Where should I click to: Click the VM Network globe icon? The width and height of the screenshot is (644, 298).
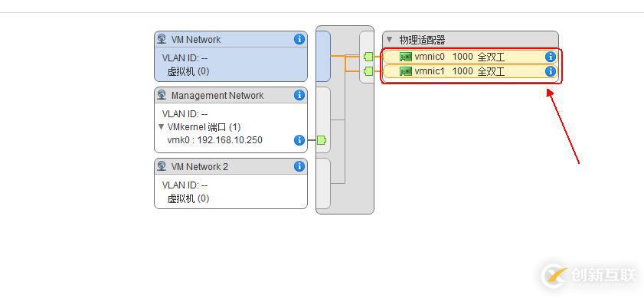pos(162,40)
